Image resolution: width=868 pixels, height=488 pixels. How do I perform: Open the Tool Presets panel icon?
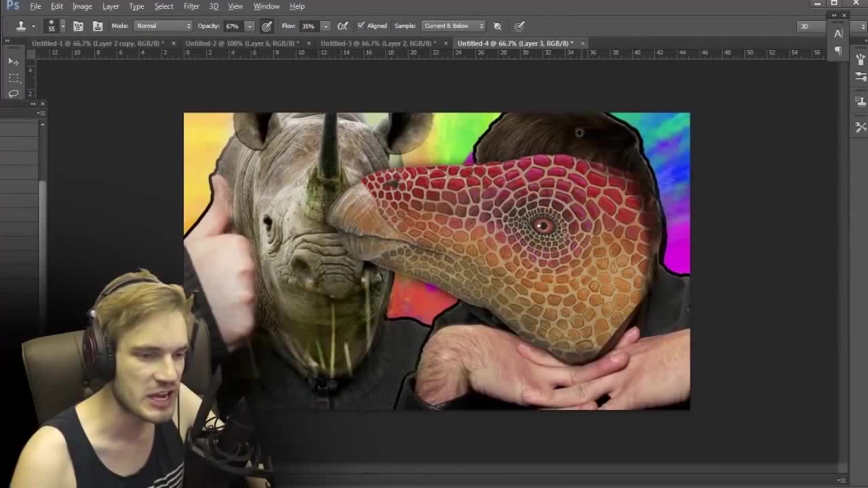pyautogui.click(x=861, y=127)
